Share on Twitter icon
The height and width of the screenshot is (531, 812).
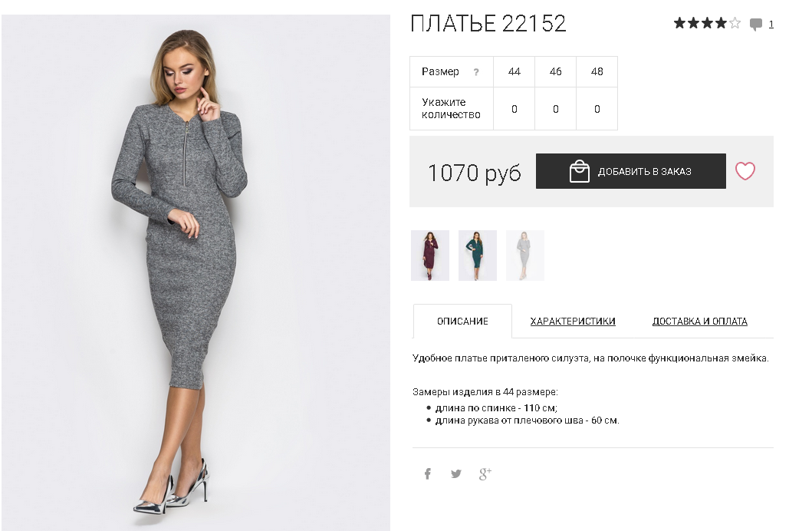[455, 473]
